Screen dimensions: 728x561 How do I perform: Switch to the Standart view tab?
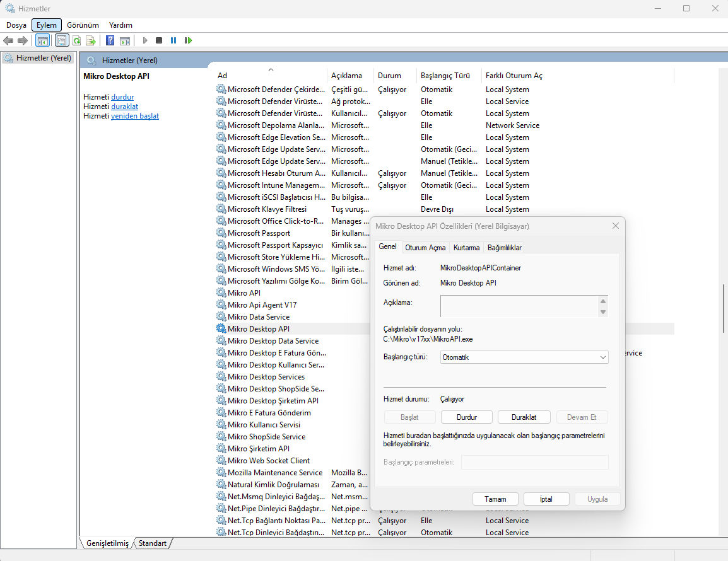click(x=152, y=543)
